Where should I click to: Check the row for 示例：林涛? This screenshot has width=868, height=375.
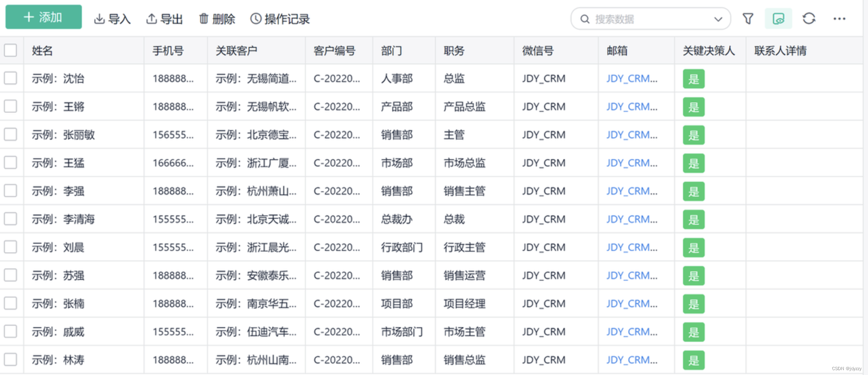(10, 359)
